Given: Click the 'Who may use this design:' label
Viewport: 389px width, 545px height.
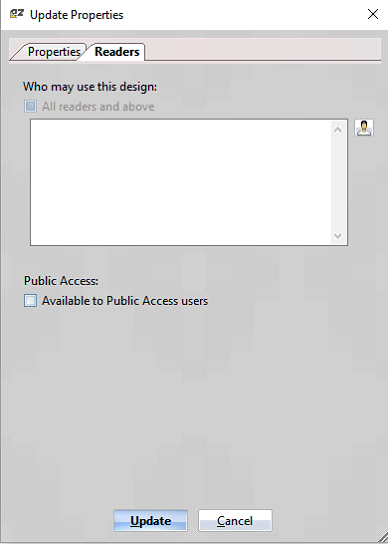Looking at the screenshot, I should 90,87.
